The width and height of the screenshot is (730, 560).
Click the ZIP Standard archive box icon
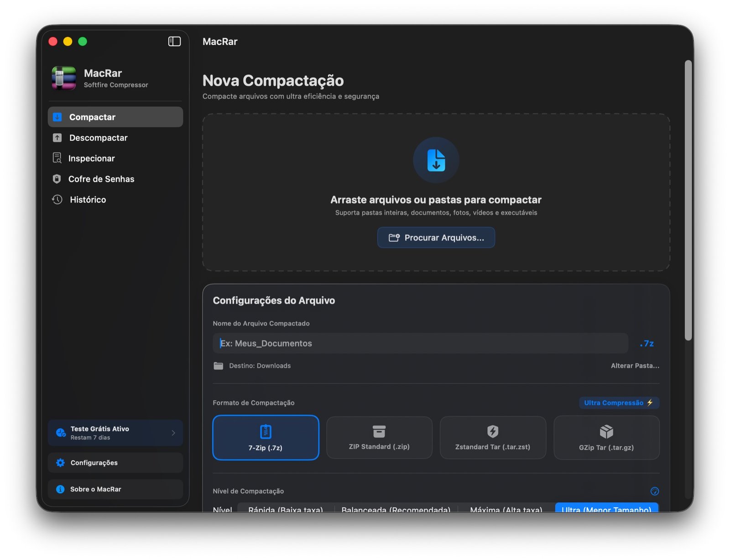(x=379, y=431)
